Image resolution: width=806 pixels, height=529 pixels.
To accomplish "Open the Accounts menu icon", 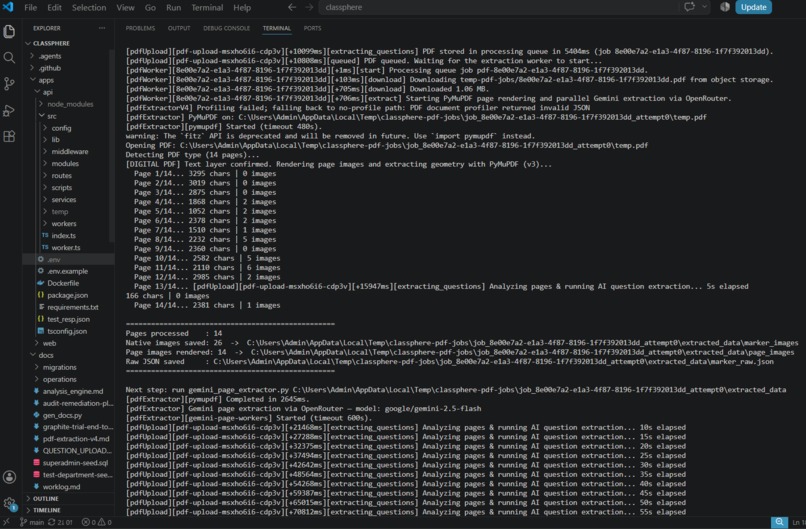I will click(x=9, y=477).
